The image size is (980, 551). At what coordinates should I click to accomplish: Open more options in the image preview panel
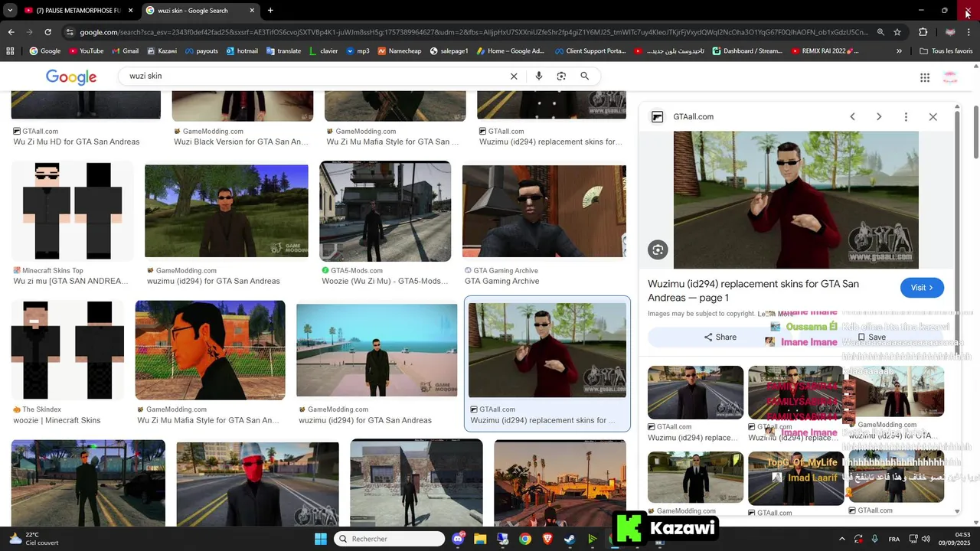click(906, 116)
